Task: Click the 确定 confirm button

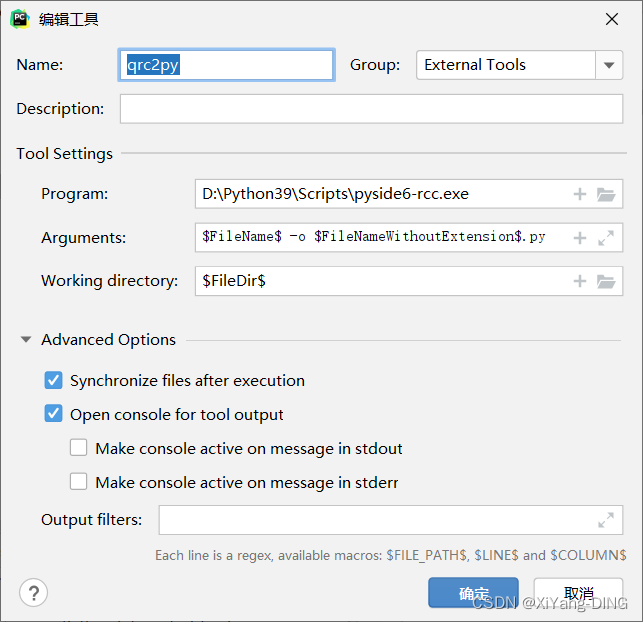Action: 473,593
